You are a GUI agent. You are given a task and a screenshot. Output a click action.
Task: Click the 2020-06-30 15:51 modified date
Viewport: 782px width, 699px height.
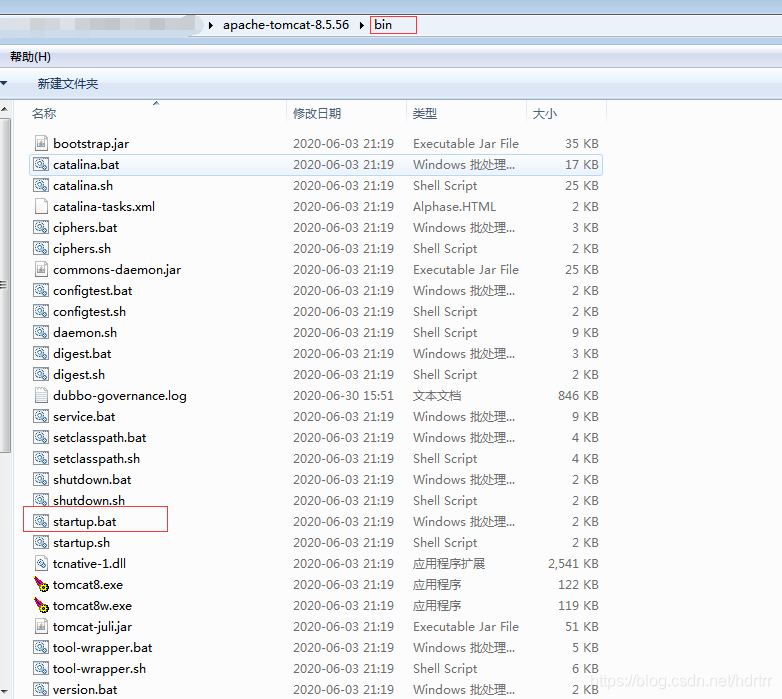[343, 396]
